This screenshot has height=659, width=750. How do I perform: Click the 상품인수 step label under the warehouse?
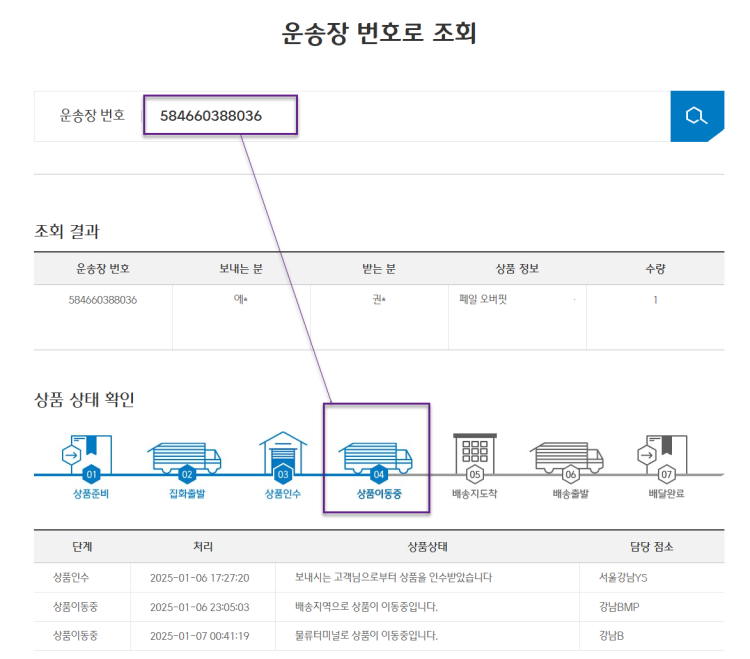pyautogui.click(x=283, y=494)
